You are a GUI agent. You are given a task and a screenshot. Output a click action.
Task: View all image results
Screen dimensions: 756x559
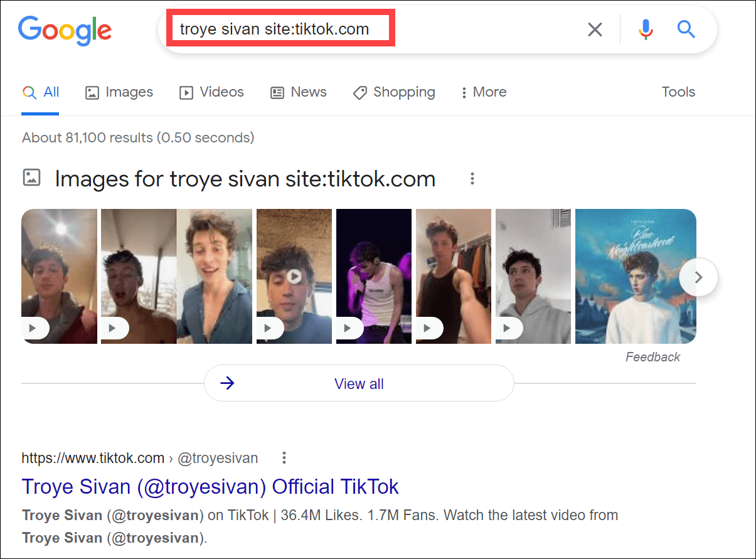(x=359, y=383)
